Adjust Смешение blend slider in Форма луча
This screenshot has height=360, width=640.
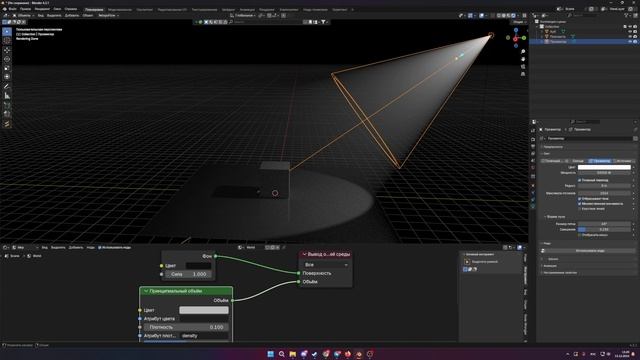[604, 229]
